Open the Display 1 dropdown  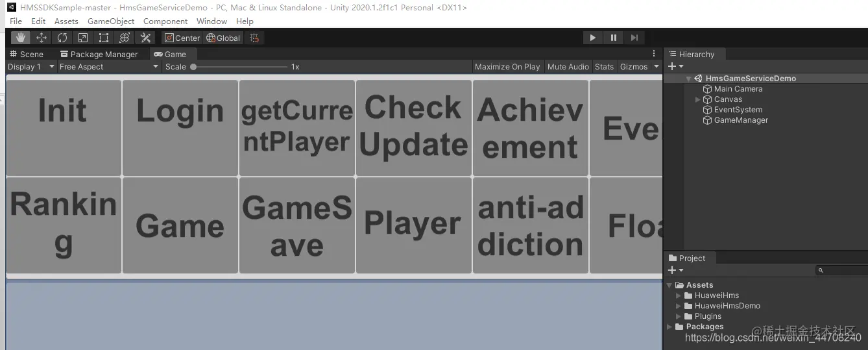(x=31, y=66)
